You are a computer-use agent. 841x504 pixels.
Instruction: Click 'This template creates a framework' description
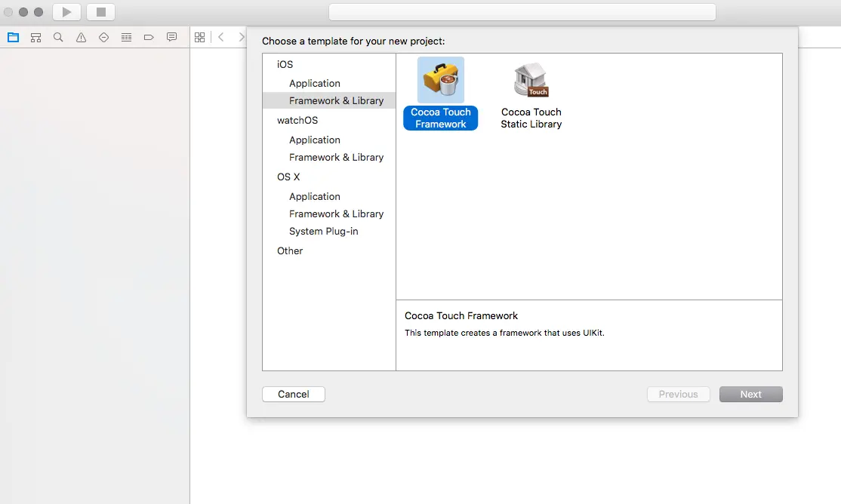coord(504,333)
